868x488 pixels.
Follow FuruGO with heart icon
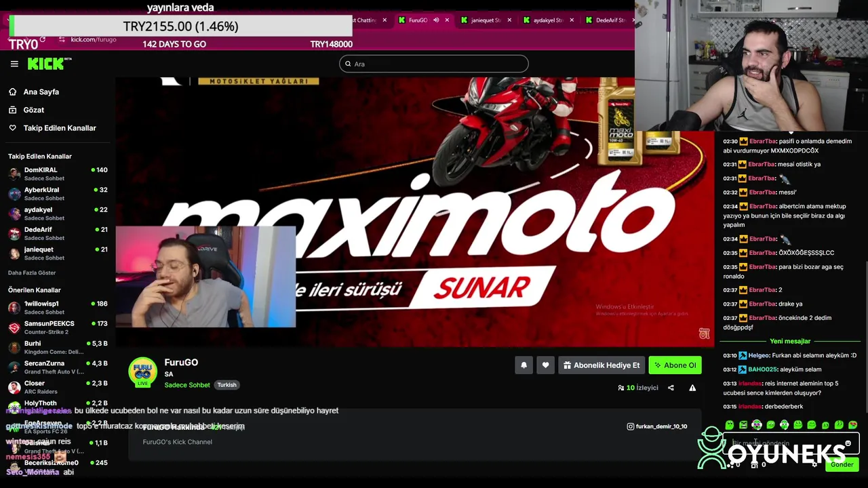point(545,365)
